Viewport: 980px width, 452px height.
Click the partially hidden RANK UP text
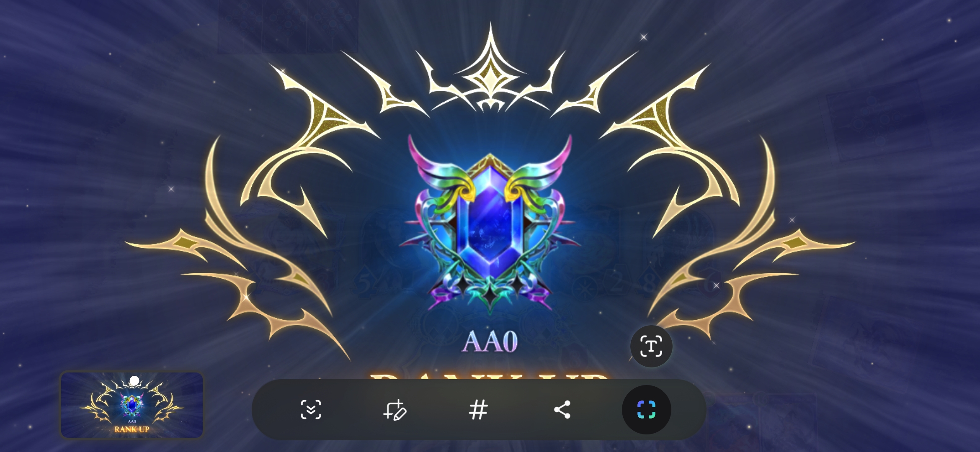pos(489,376)
